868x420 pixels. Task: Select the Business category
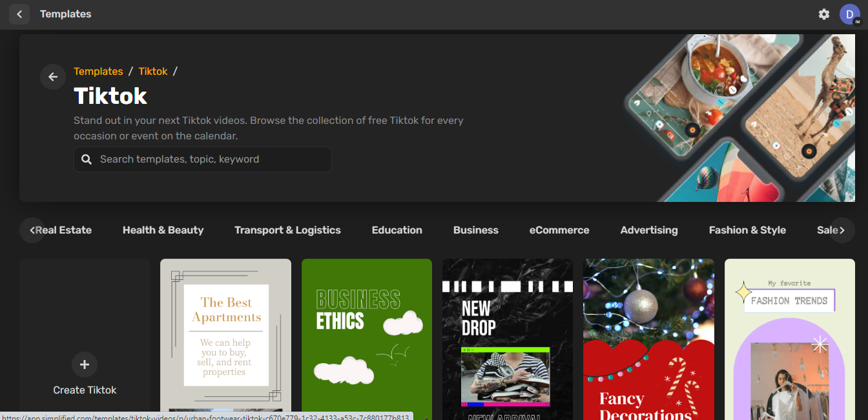[476, 230]
